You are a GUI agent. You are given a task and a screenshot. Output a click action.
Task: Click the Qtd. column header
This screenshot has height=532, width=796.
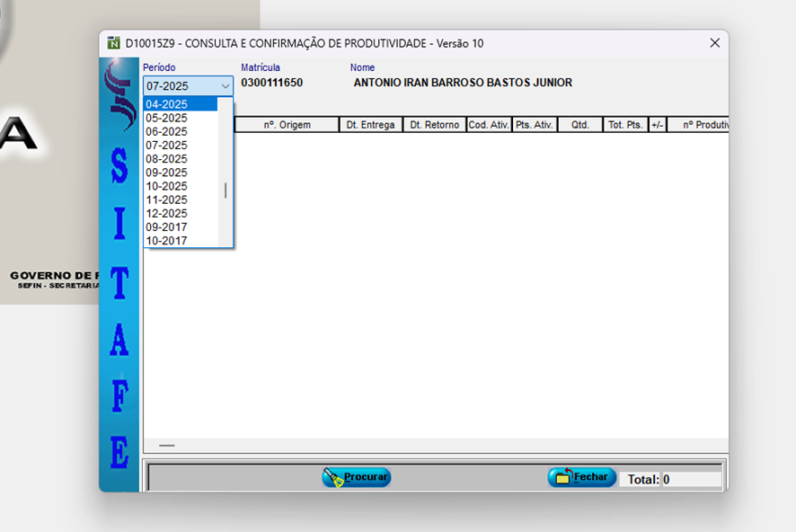point(579,125)
